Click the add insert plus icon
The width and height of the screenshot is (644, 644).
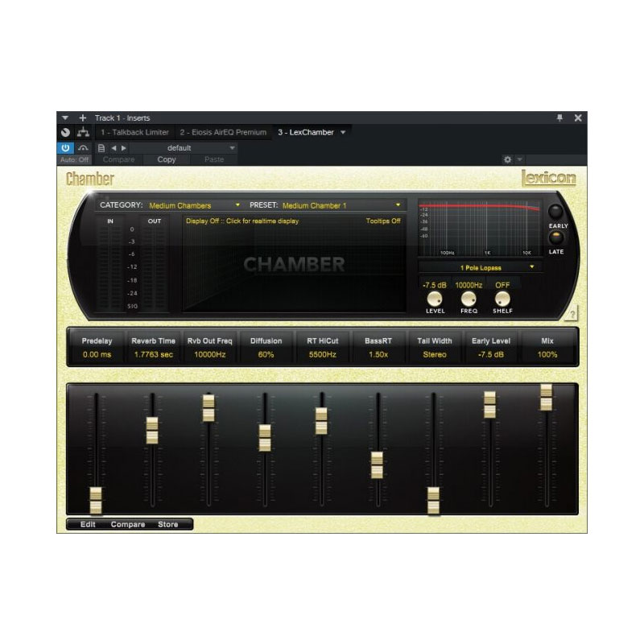point(83,118)
